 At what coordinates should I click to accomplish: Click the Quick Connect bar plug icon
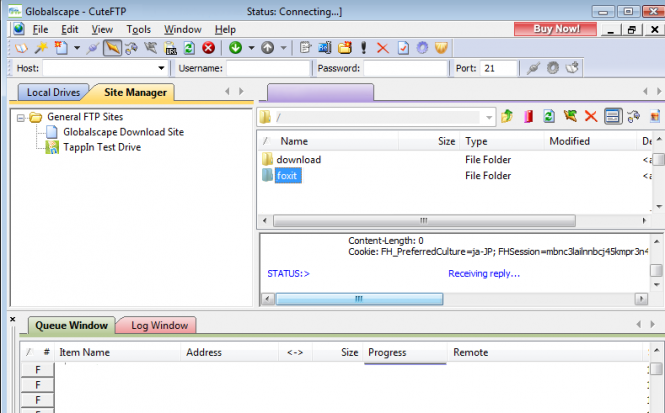[533, 68]
